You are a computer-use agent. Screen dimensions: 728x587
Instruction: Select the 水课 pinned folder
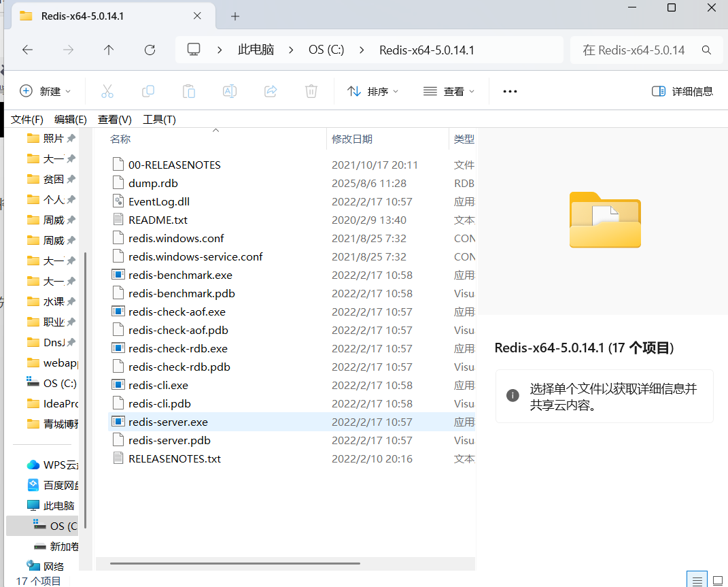[51, 301]
